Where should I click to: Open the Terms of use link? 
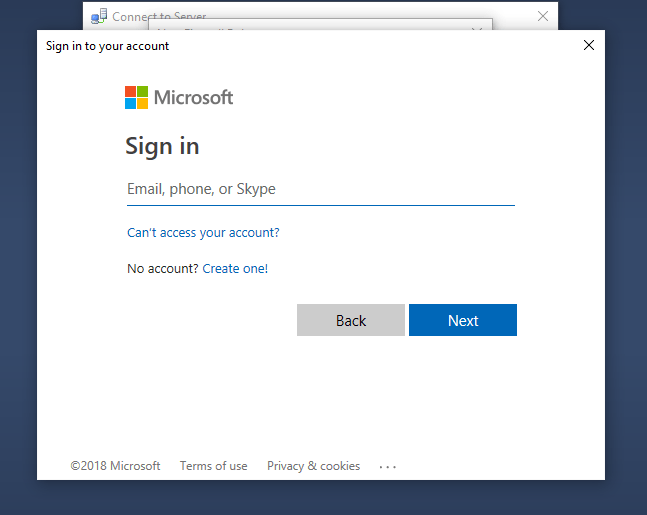(213, 466)
